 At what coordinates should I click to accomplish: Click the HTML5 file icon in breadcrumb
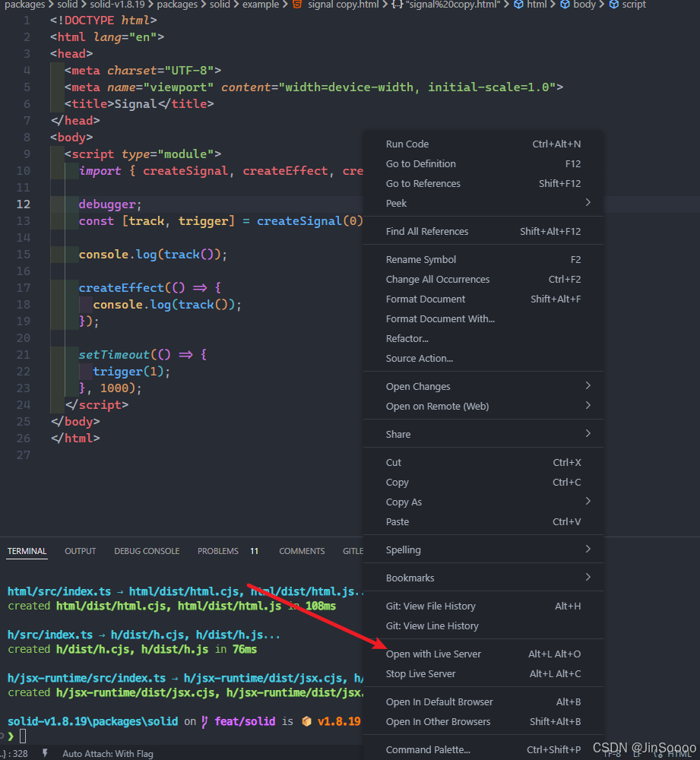297,5
